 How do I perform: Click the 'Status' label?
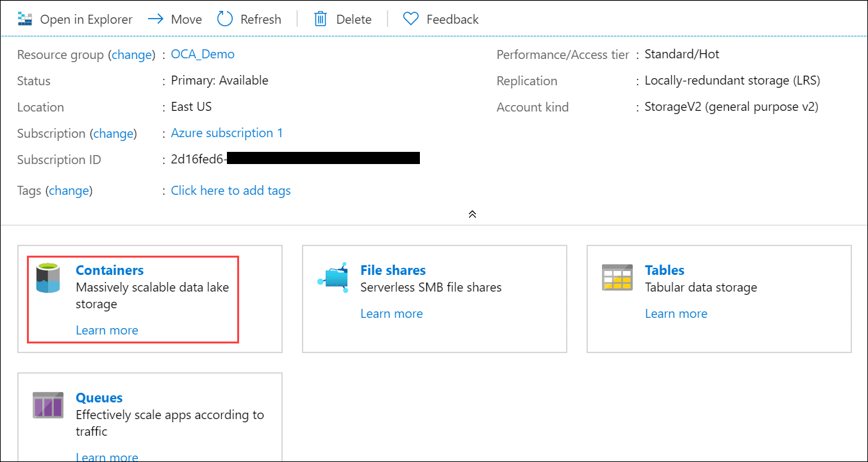(x=34, y=81)
